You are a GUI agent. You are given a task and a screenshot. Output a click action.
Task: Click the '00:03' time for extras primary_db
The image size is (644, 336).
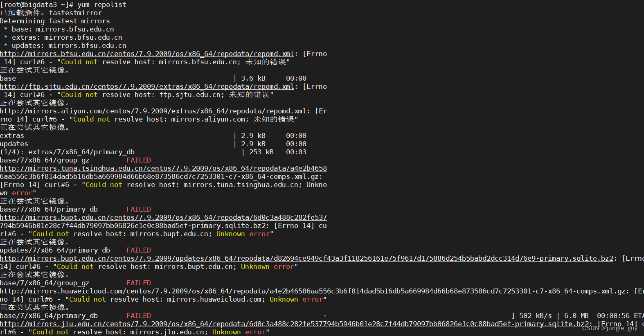point(296,152)
